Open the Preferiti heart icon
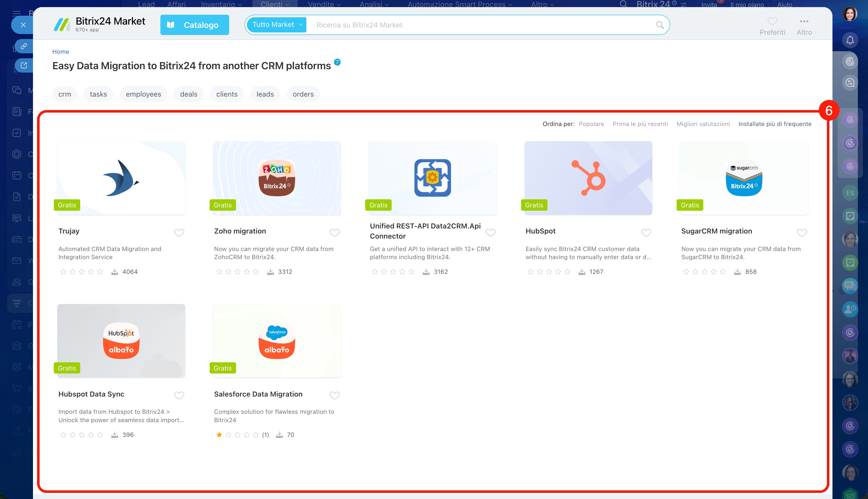This screenshot has height=499, width=868. [772, 22]
